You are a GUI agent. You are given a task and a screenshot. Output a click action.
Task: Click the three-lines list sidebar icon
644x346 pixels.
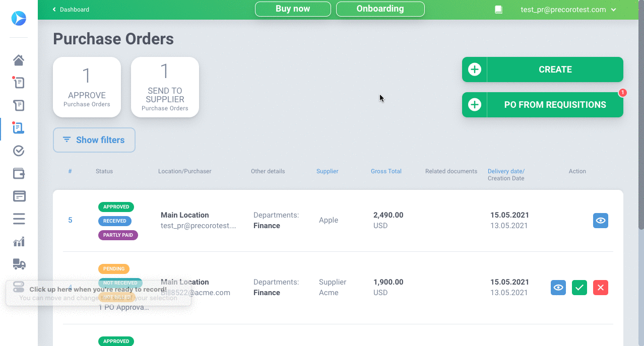point(19,219)
